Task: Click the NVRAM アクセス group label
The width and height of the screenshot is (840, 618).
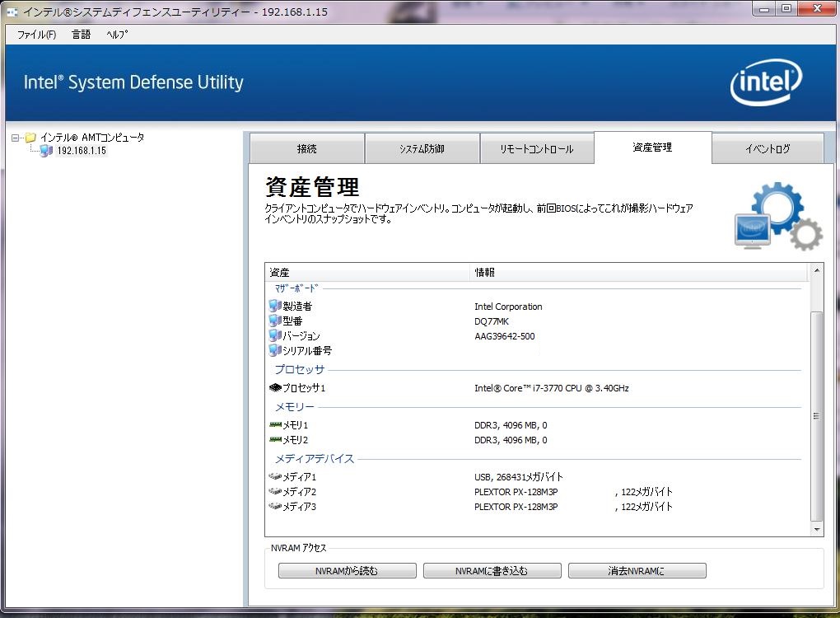Action: point(298,548)
